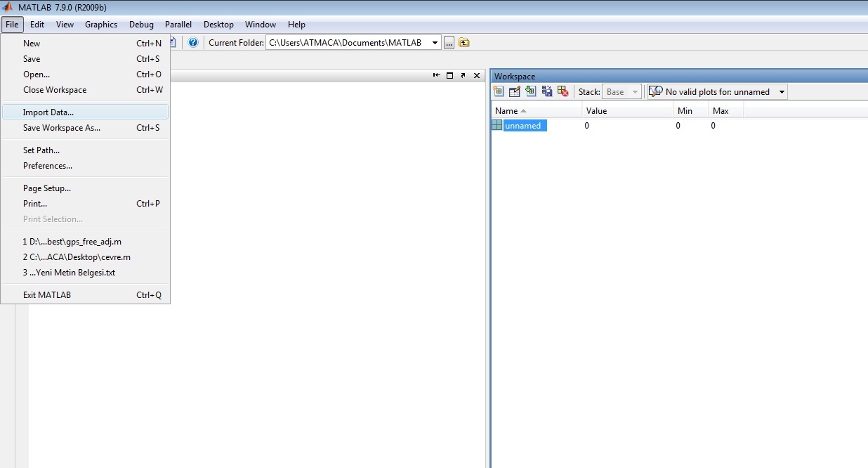Close the open File menu

click(13, 25)
